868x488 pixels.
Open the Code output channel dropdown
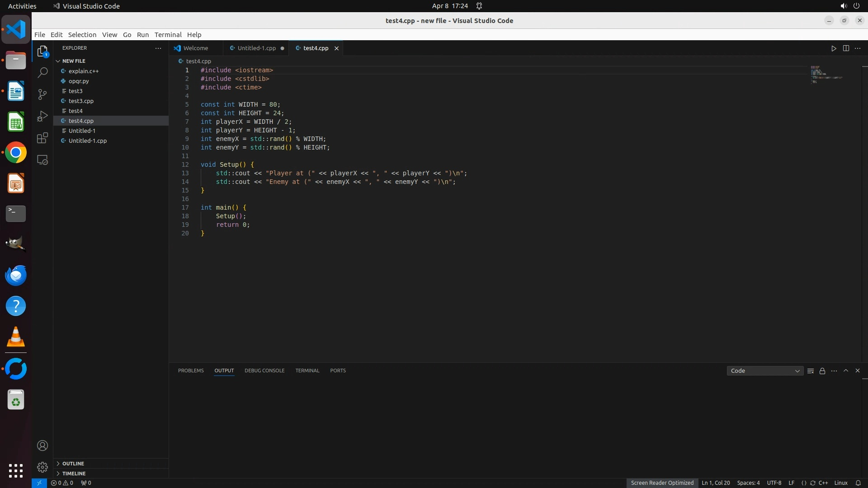[765, 371]
